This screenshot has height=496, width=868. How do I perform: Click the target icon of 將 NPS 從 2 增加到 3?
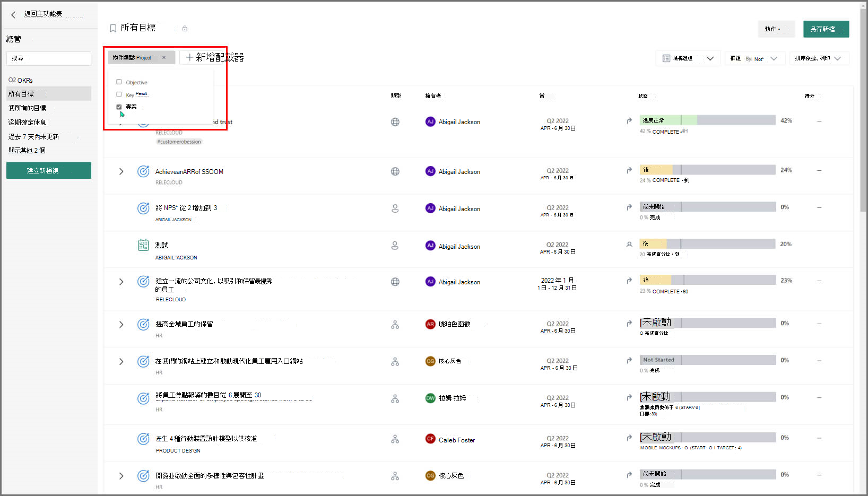[x=143, y=208]
